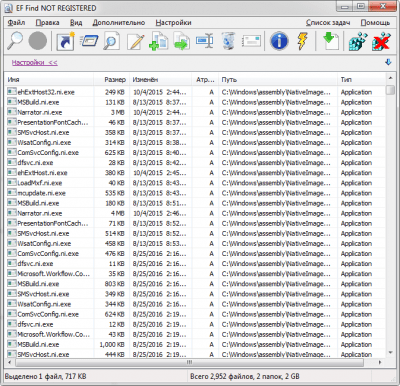Sort by the Путь column header
400x386 pixels.
(278, 80)
